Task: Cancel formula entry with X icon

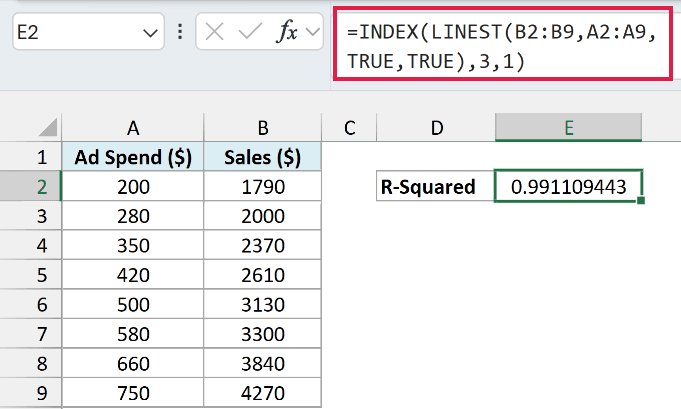Action: [x=215, y=32]
